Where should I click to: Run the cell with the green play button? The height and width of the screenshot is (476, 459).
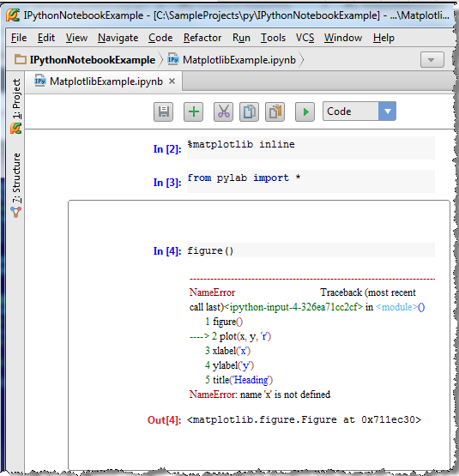305,111
